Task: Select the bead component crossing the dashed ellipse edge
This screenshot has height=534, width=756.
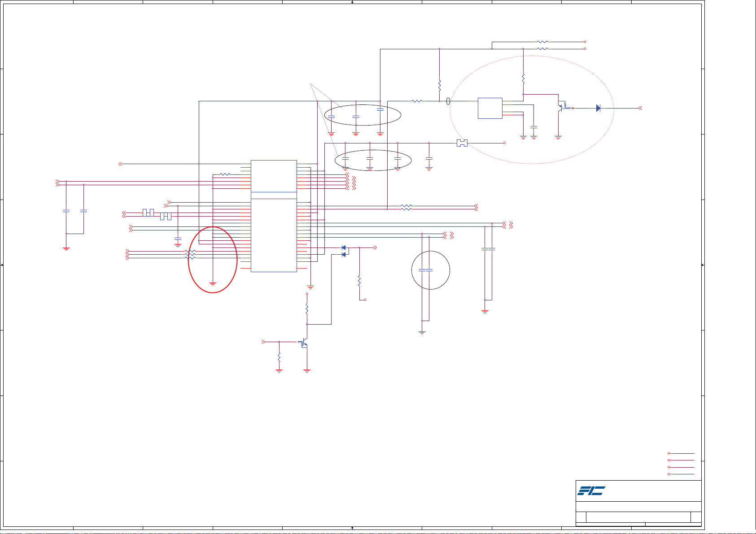Action: tap(462, 143)
